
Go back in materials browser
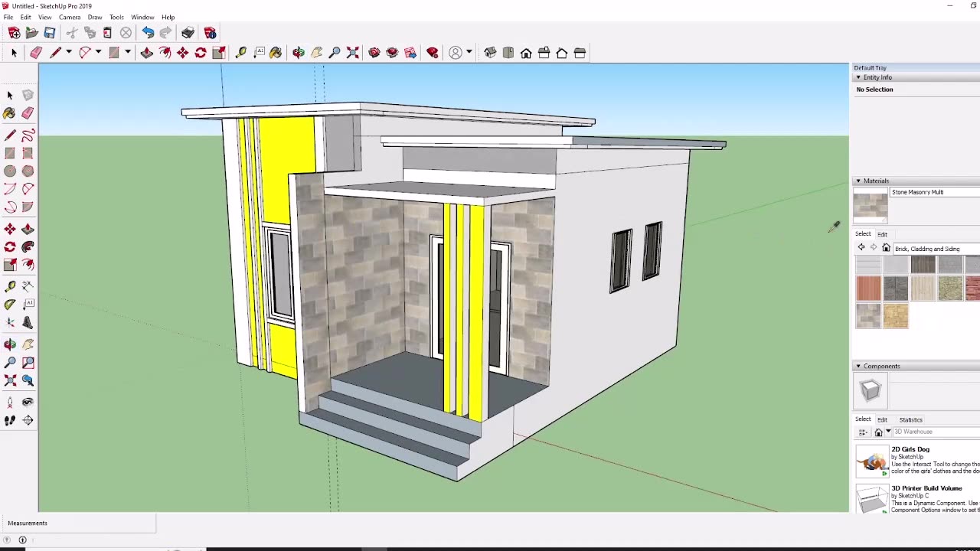[x=861, y=248]
